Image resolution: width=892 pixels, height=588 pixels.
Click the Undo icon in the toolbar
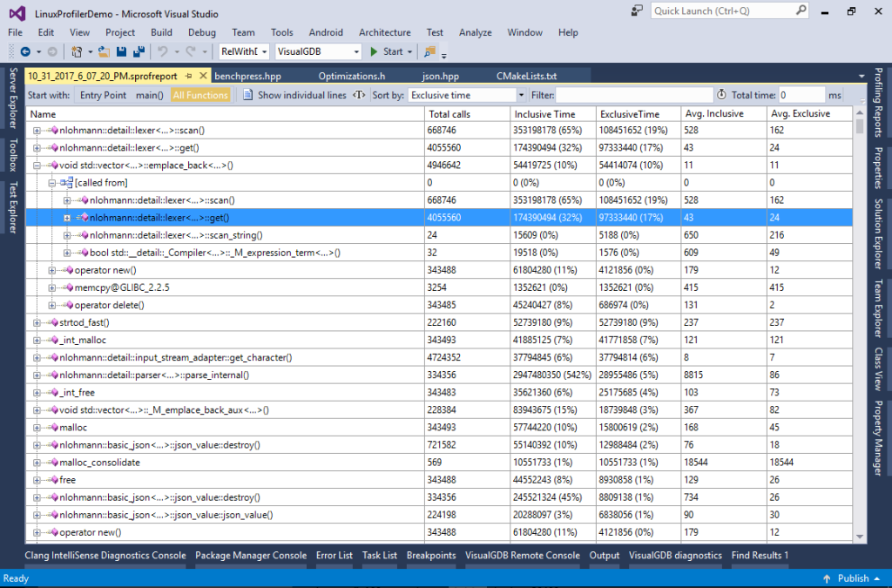[x=162, y=52]
